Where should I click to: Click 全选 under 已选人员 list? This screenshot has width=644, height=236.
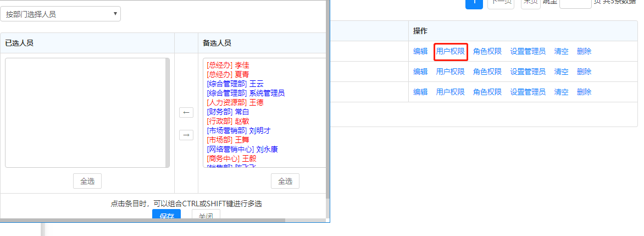tap(87, 181)
